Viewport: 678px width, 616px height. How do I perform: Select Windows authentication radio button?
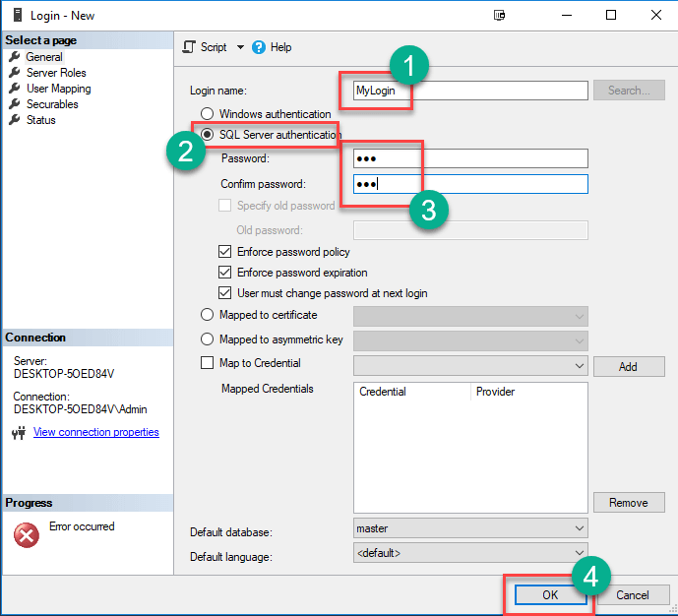(x=207, y=114)
